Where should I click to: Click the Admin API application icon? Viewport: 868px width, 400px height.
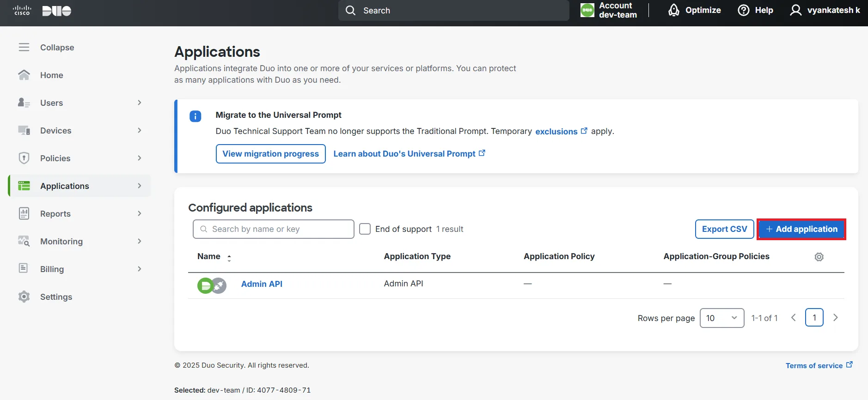tap(212, 285)
